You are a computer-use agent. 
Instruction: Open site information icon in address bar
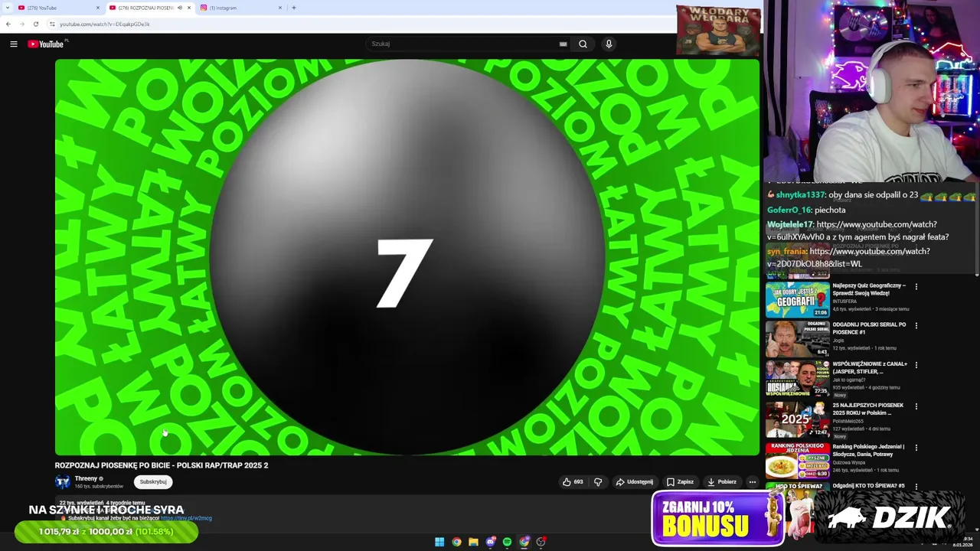52,24
